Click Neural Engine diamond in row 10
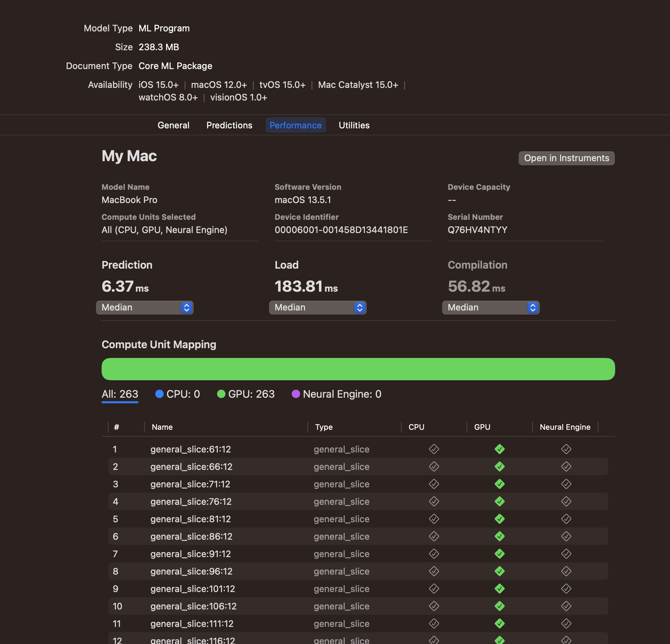Screen dimensions: 670x644 pyautogui.click(x=566, y=606)
